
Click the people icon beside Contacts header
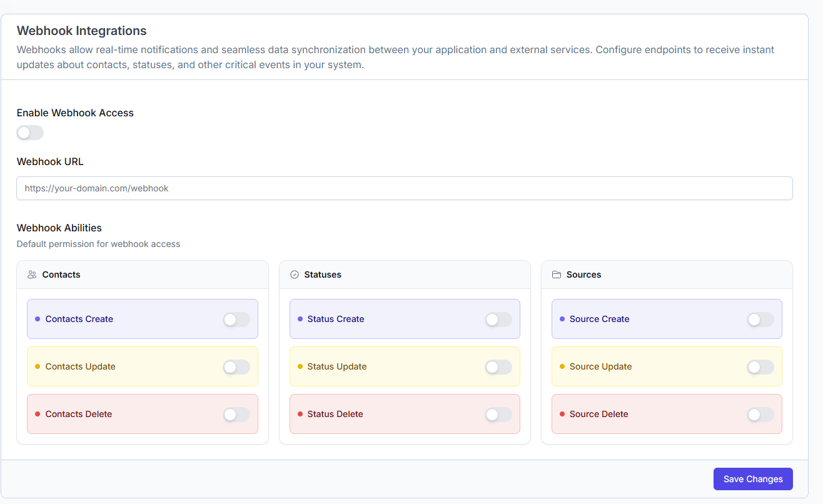click(31, 274)
